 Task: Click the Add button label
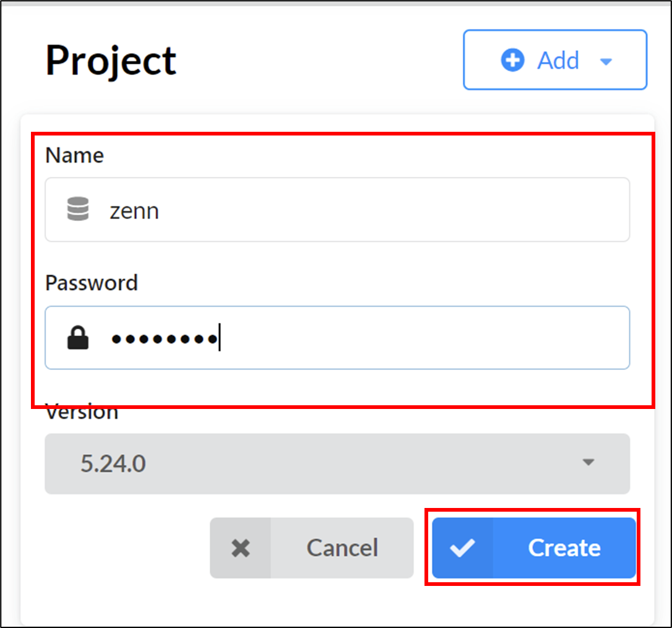click(558, 60)
